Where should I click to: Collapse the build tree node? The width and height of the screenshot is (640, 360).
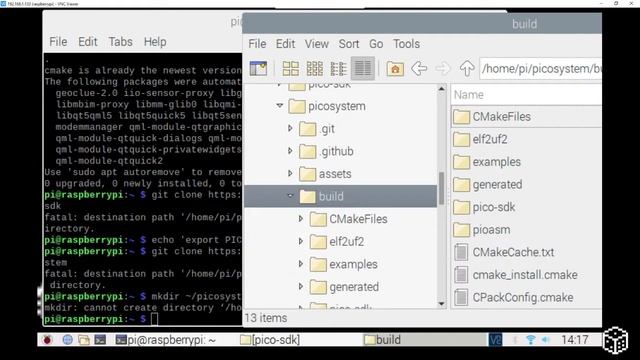pos(290,196)
